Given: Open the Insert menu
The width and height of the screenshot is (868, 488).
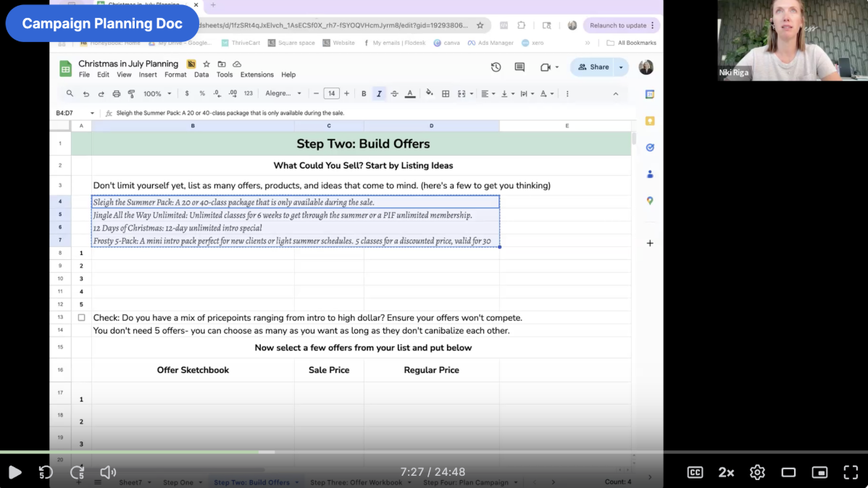Looking at the screenshot, I should [x=148, y=75].
